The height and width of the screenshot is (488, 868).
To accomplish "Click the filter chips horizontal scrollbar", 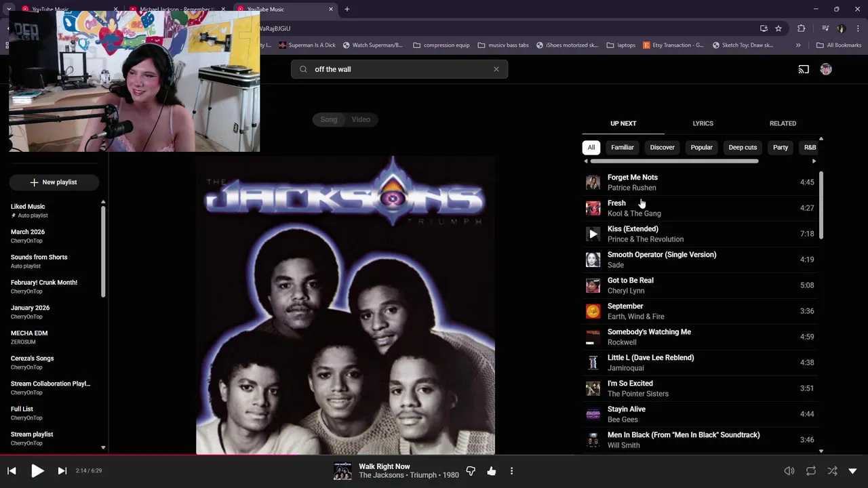I will click(674, 161).
